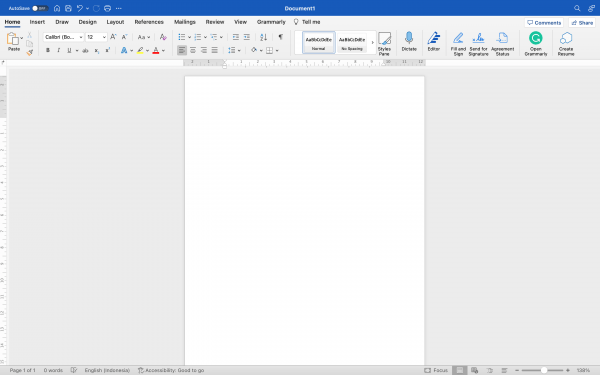Image resolution: width=600 pixels, height=375 pixels.
Task: Clear all formatting icon
Action: coord(163,37)
